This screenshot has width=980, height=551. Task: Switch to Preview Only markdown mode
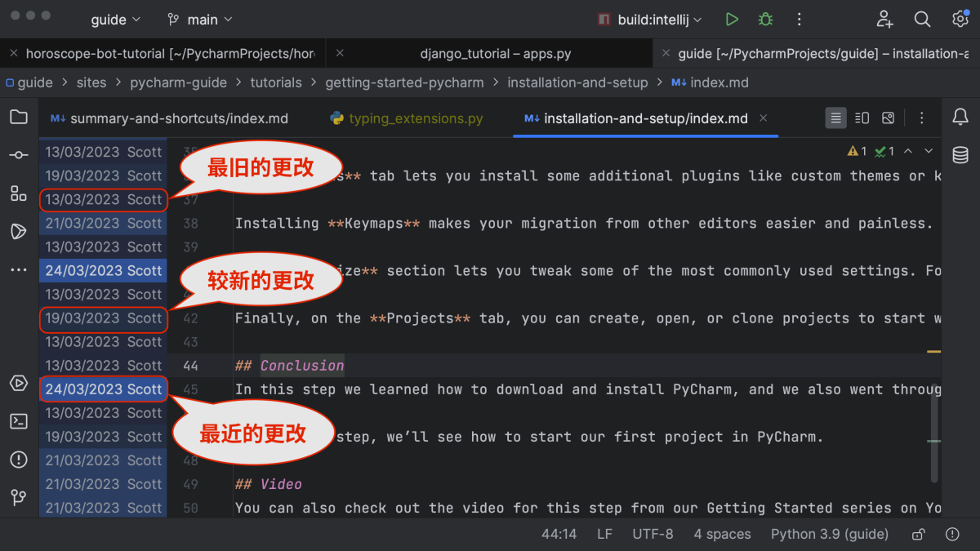click(x=888, y=118)
